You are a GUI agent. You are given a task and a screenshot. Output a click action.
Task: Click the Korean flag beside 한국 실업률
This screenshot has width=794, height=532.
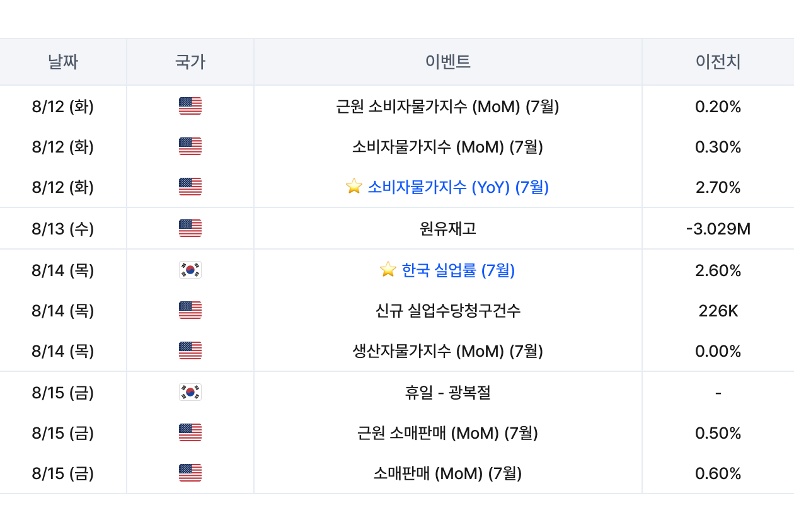pyautogui.click(x=190, y=270)
